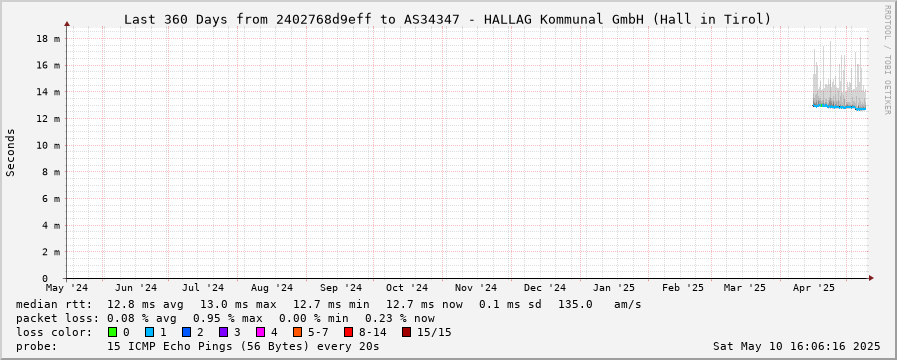Click the blue loss color 2 swatch
897x360 pixels.
click(186, 332)
